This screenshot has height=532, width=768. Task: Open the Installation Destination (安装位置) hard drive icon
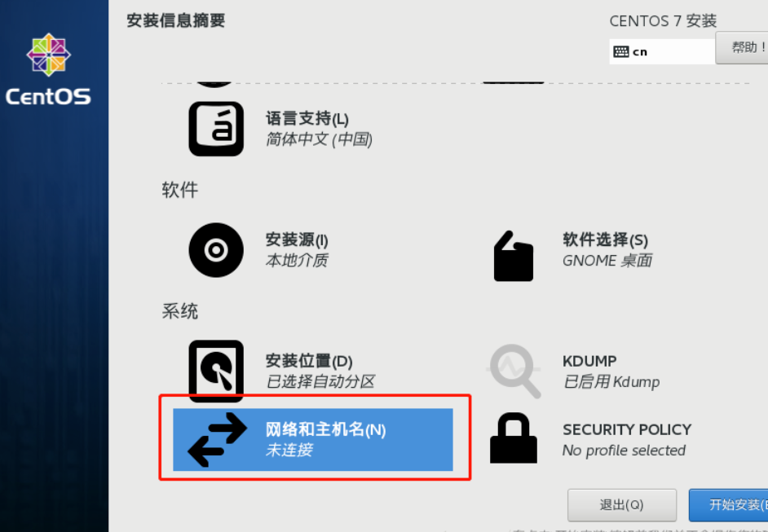(x=216, y=371)
